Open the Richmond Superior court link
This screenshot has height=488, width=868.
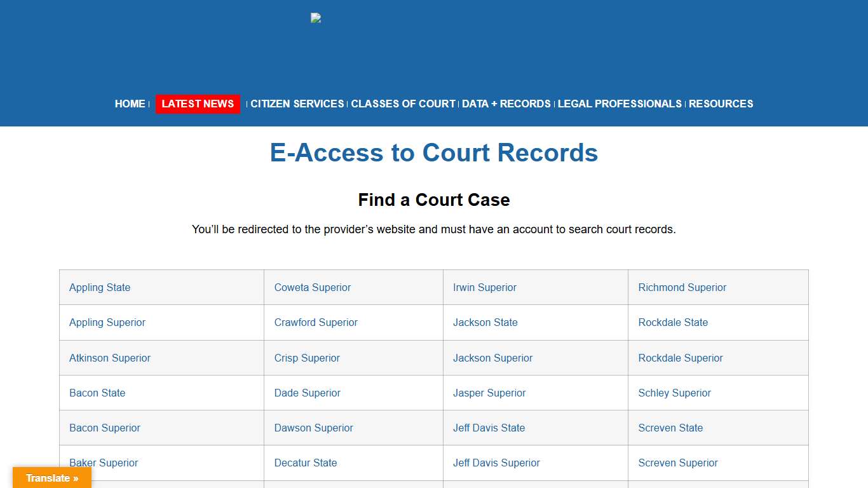[x=682, y=287]
